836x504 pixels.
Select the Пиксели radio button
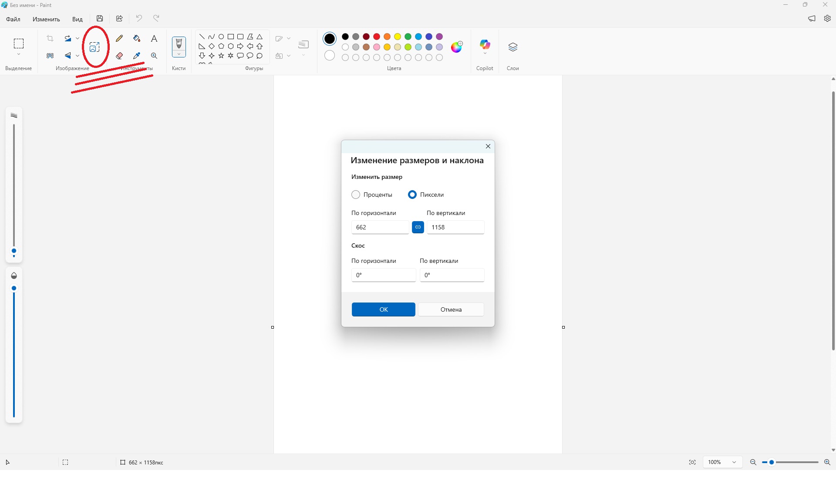tap(412, 195)
